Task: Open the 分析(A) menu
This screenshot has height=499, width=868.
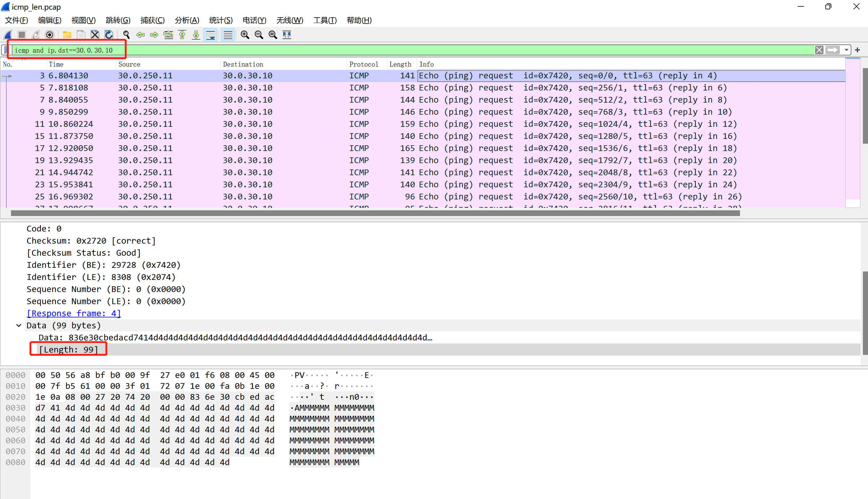Action: coord(187,20)
